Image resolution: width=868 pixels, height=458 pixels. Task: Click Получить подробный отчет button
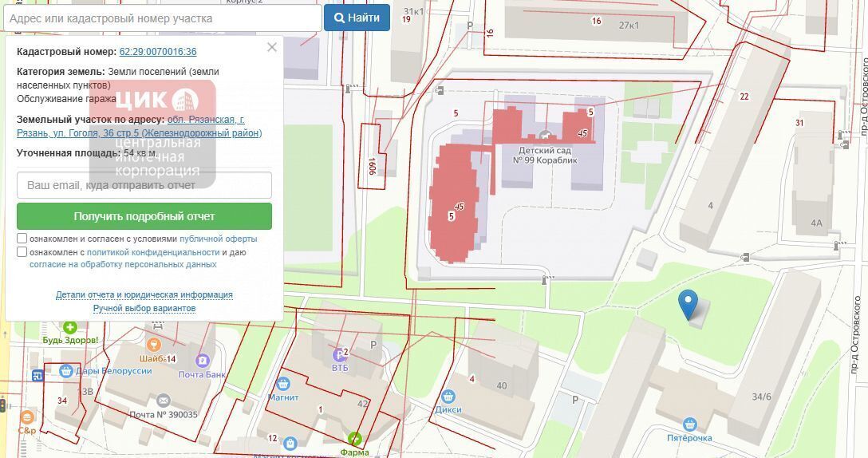click(x=144, y=216)
